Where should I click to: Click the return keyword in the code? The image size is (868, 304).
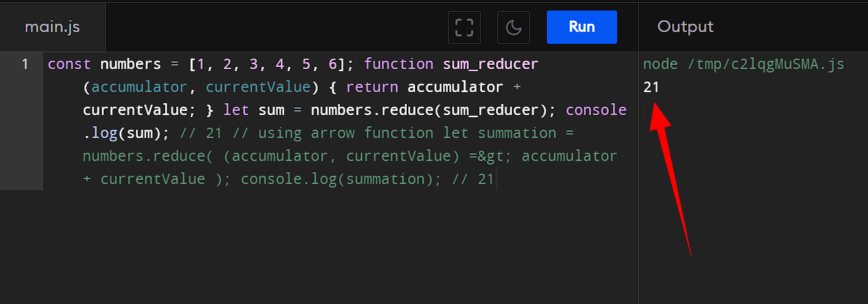372,87
